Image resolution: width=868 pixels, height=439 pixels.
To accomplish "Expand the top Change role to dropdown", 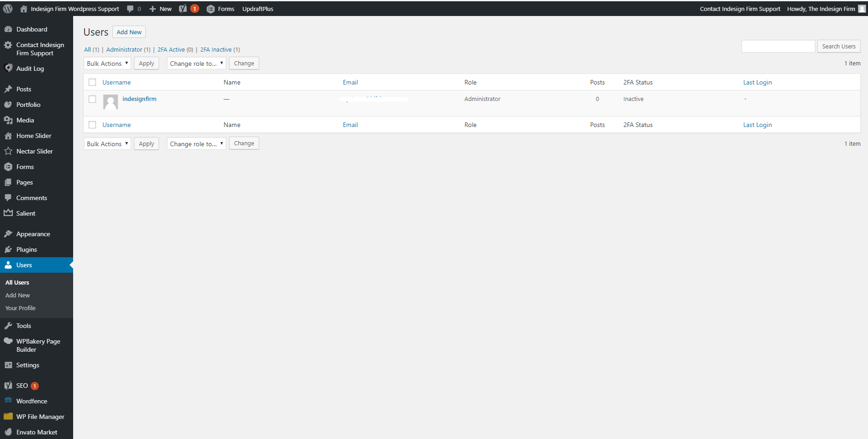I will click(196, 63).
